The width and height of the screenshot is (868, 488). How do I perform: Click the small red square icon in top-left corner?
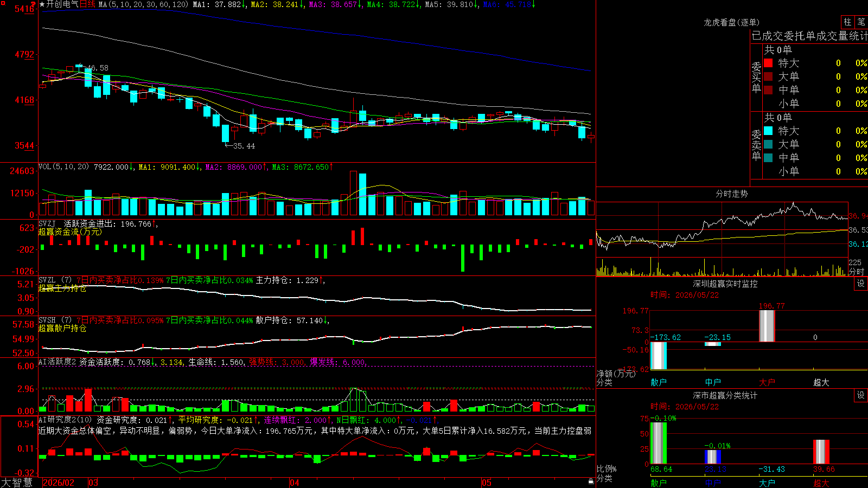pyautogui.click(x=3, y=2)
